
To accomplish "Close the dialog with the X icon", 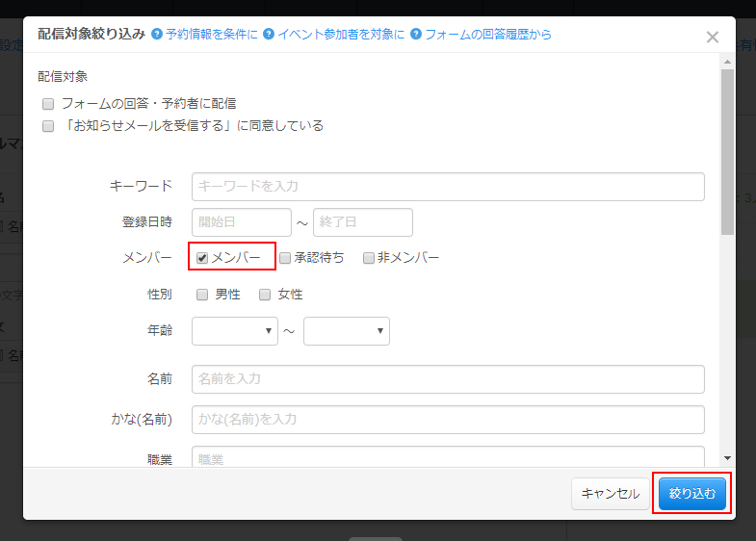I will pos(712,38).
